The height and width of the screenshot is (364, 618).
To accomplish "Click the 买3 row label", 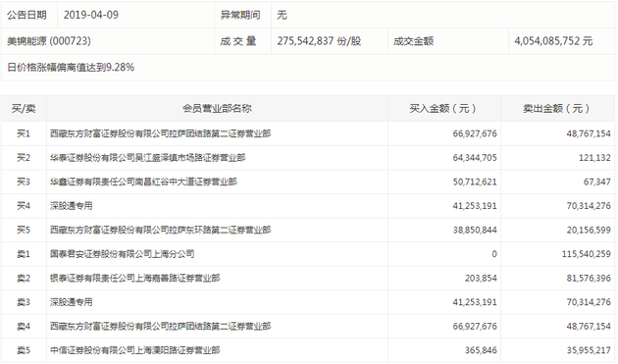I will click(24, 182).
